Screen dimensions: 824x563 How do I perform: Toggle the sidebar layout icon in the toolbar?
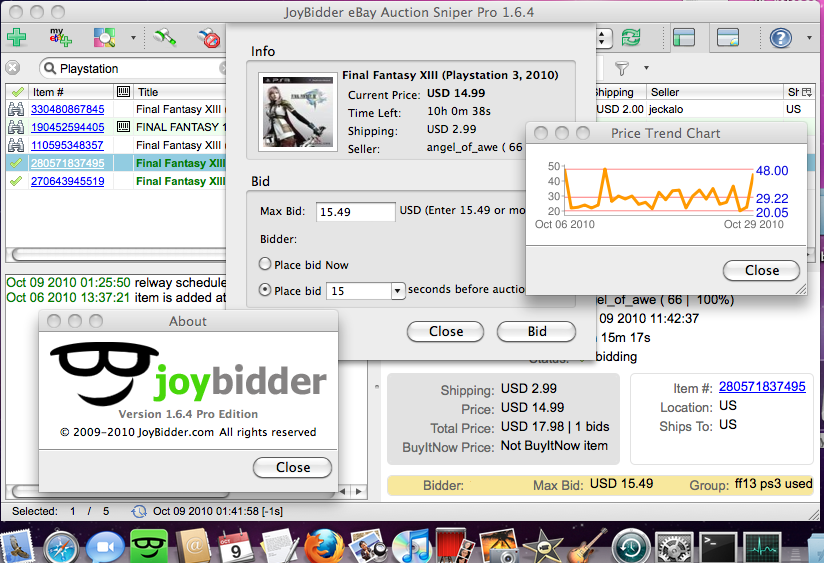pyautogui.click(x=684, y=37)
